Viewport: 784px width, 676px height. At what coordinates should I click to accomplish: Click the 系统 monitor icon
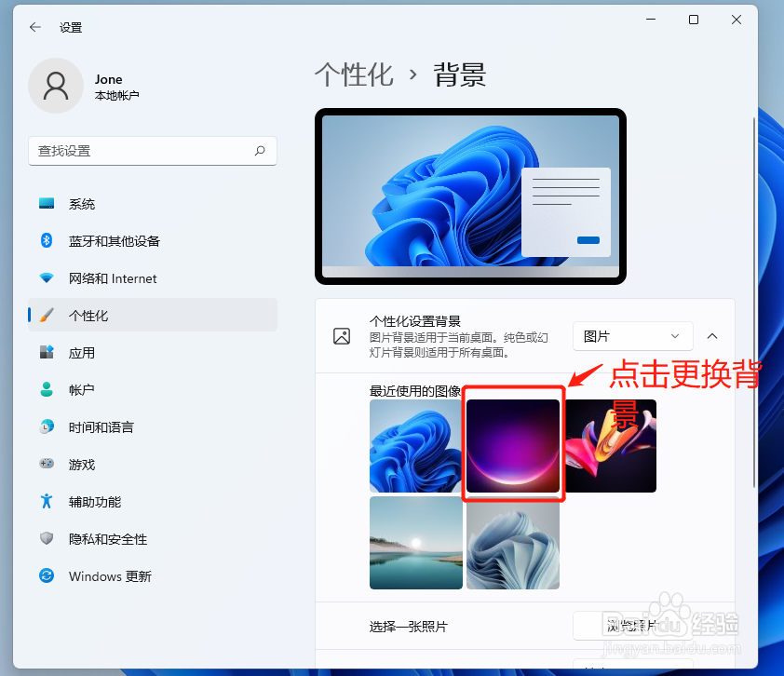point(47,204)
